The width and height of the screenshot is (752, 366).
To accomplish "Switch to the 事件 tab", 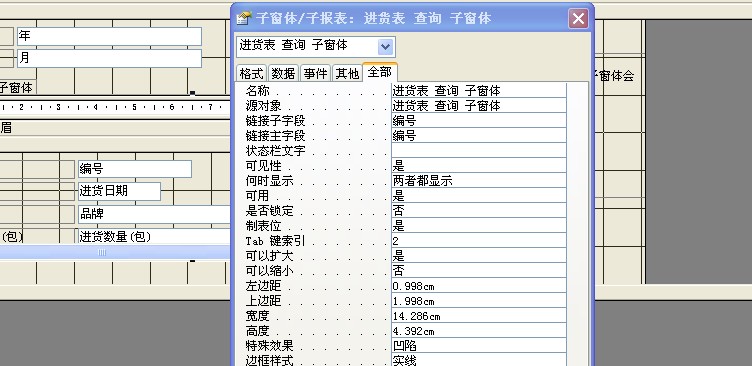I will (x=316, y=73).
